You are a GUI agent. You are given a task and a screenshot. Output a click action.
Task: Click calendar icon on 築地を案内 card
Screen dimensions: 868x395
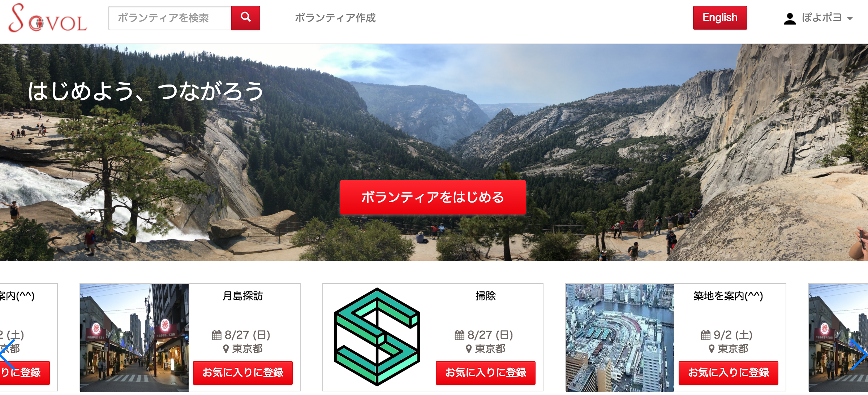705,335
